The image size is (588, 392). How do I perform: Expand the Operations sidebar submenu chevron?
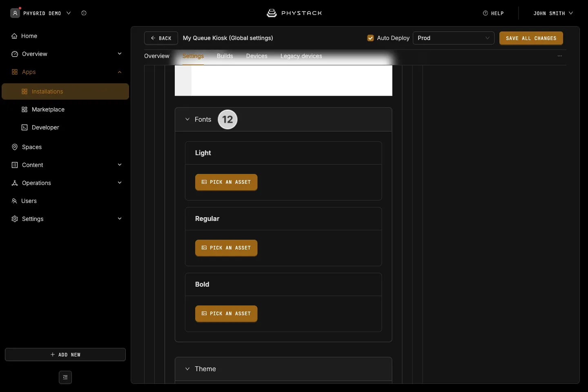coord(120,183)
